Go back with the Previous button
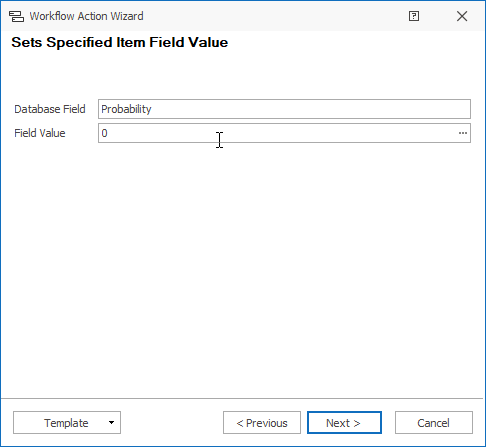 point(262,423)
